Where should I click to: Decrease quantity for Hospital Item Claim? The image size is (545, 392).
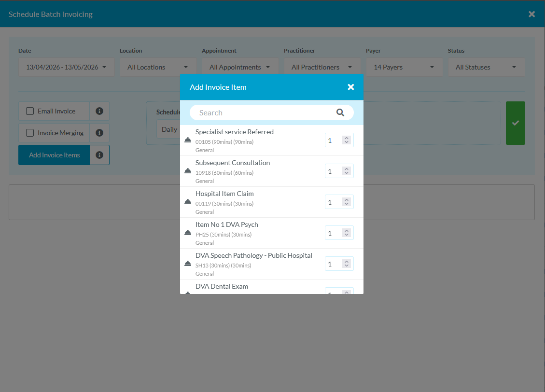347,204
